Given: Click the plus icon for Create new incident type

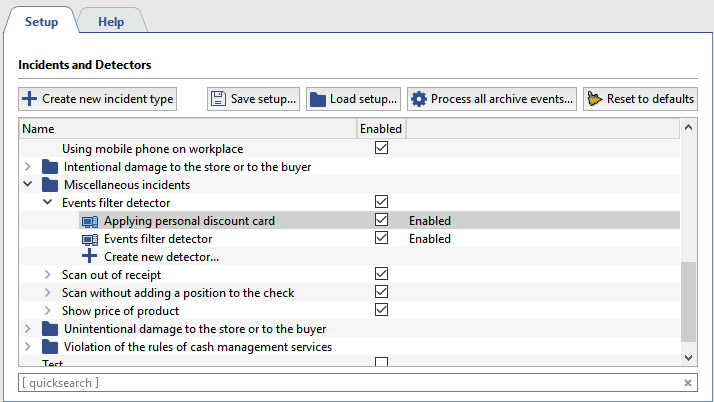Looking at the screenshot, I should coord(30,99).
